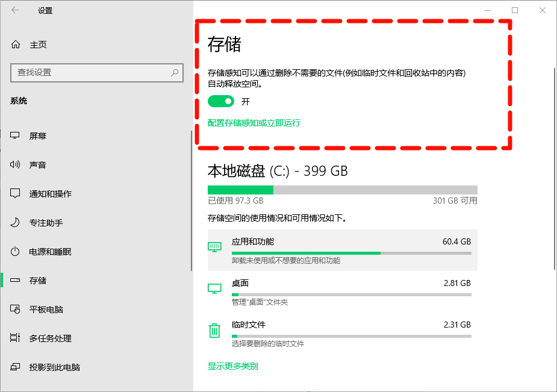Click the magnifier icon in search box

[175, 73]
